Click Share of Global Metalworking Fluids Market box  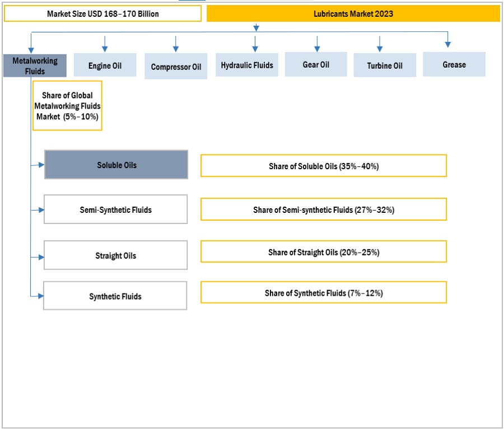67,106
